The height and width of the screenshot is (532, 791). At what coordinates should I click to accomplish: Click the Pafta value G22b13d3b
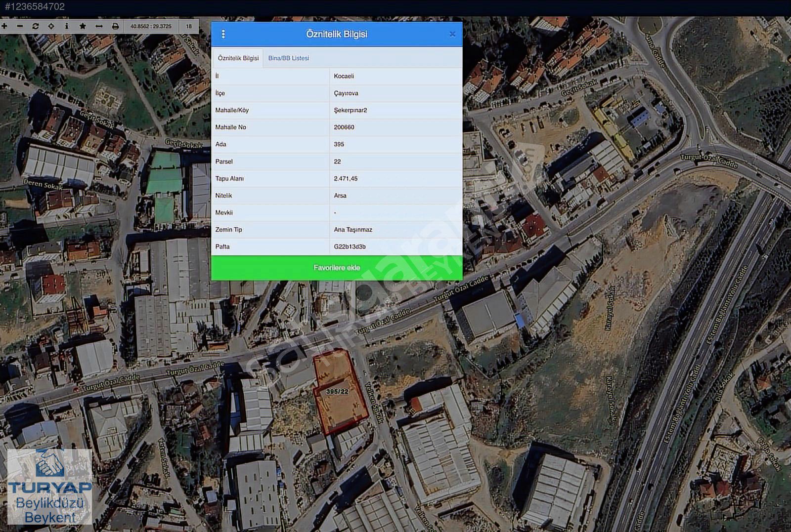(x=350, y=247)
